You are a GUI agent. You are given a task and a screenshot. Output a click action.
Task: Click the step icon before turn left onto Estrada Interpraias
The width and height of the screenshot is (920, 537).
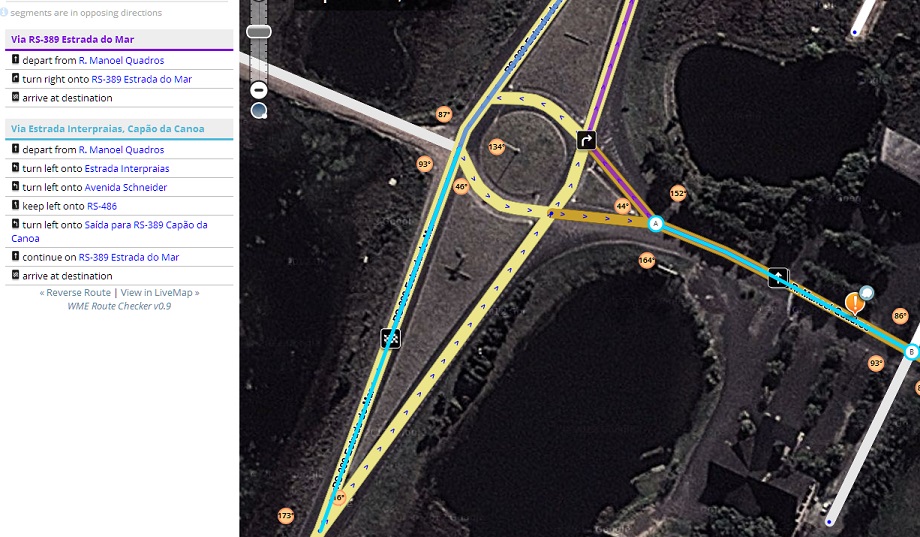coord(15,167)
